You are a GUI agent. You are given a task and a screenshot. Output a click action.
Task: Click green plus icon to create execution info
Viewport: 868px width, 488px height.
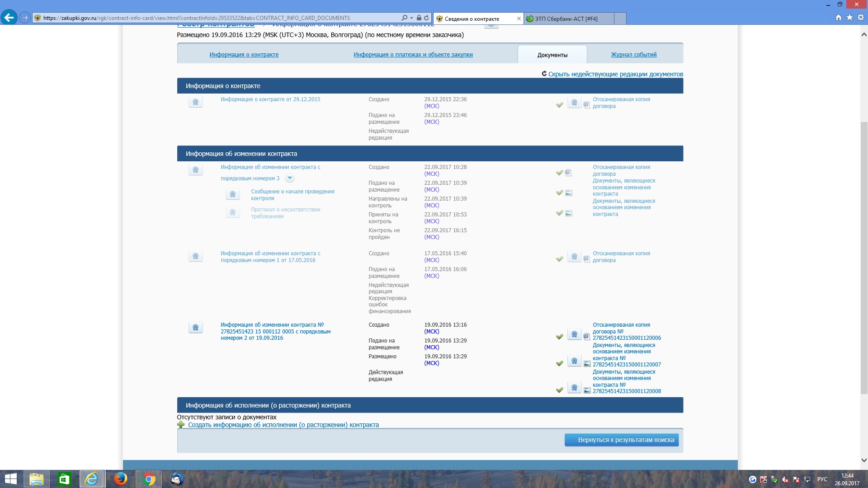click(x=181, y=425)
